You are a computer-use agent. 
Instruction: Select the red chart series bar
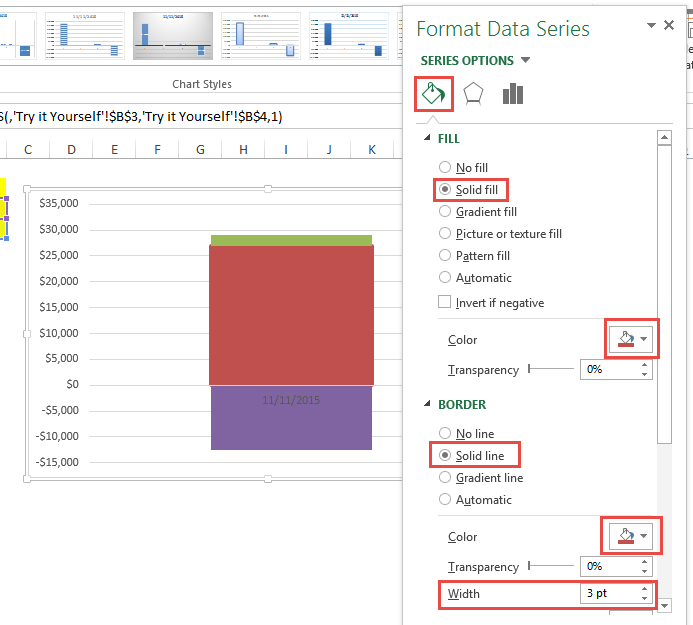pyautogui.click(x=291, y=315)
